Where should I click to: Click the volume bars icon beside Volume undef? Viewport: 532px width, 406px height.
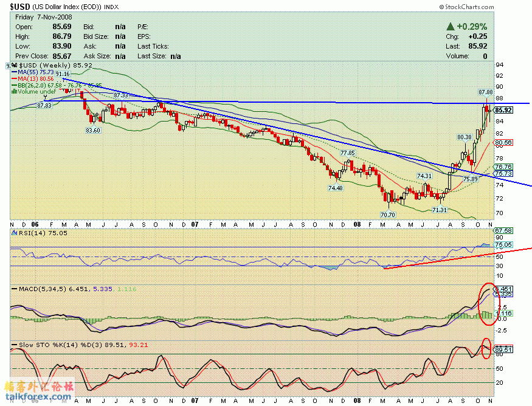[x=14, y=92]
